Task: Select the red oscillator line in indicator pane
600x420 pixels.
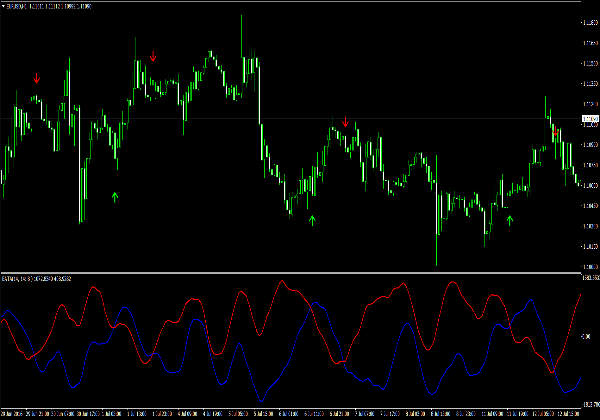Action: point(95,288)
